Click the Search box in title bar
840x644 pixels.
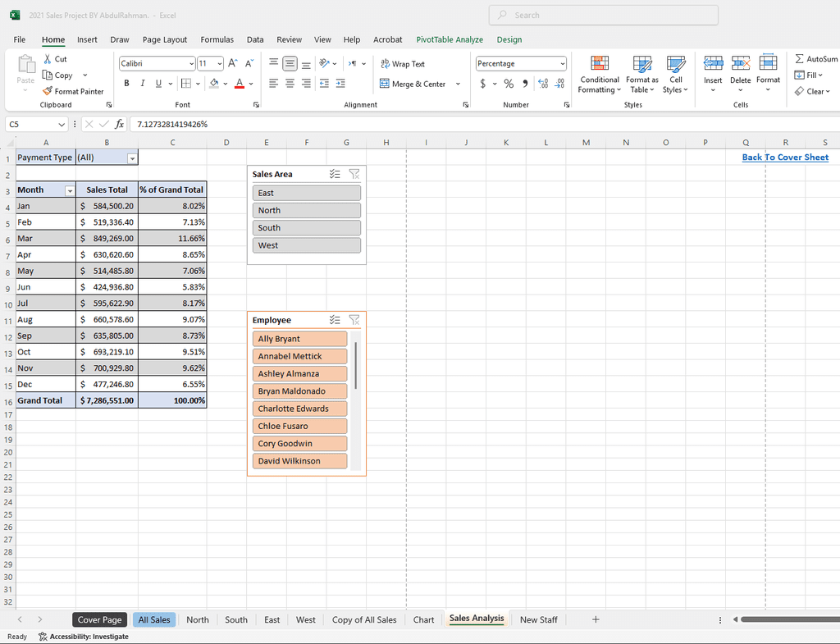pyautogui.click(x=603, y=15)
